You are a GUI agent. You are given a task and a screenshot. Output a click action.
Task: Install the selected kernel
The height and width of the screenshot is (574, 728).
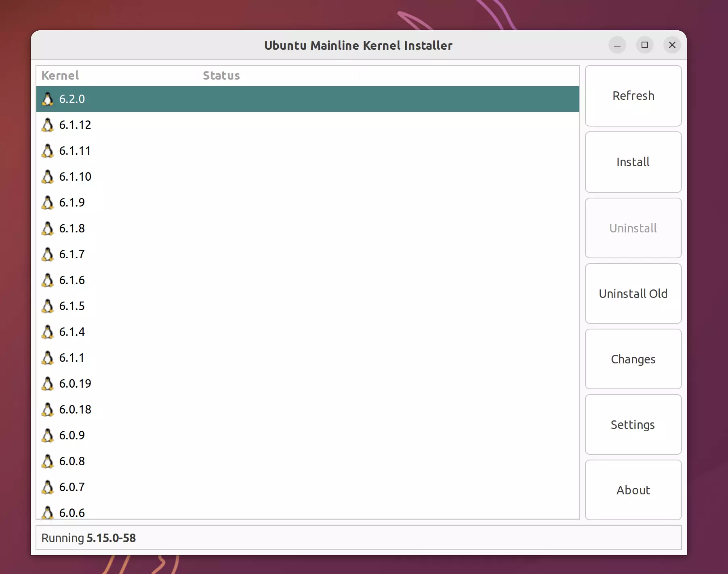click(x=633, y=162)
